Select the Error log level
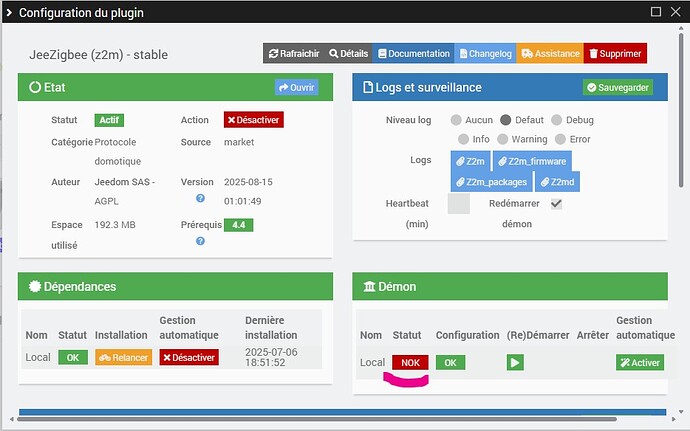This screenshot has height=431, width=690. pyautogui.click(x=560, y=139)
